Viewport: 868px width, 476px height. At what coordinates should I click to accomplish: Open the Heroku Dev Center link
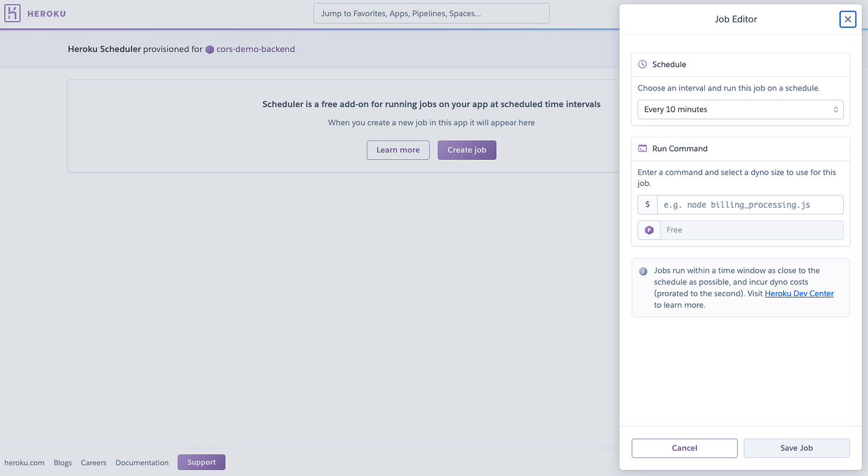point(799,294)
